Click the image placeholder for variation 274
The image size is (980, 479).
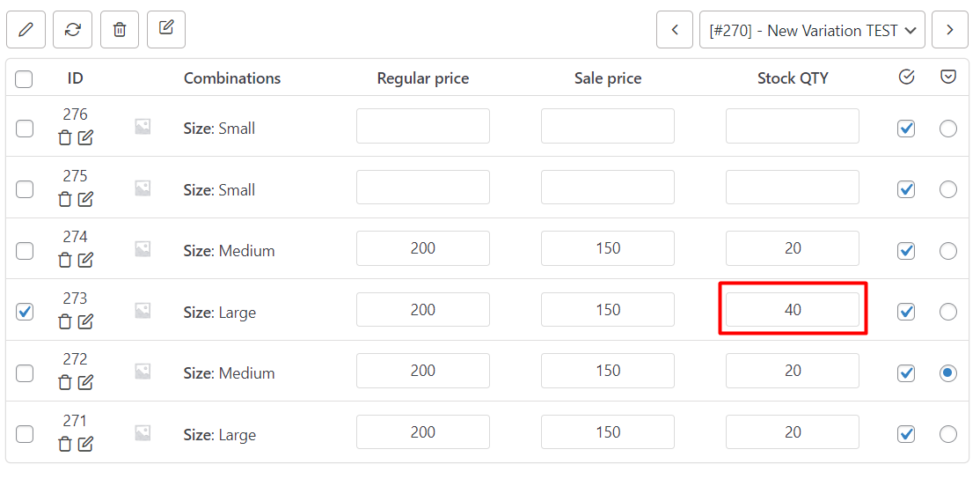[x=143, y=249]
